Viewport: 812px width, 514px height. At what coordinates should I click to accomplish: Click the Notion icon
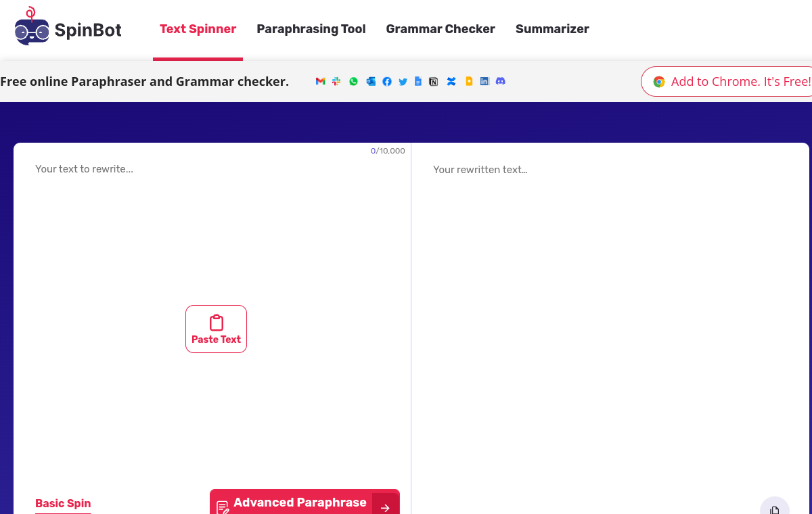coord(434,82)
